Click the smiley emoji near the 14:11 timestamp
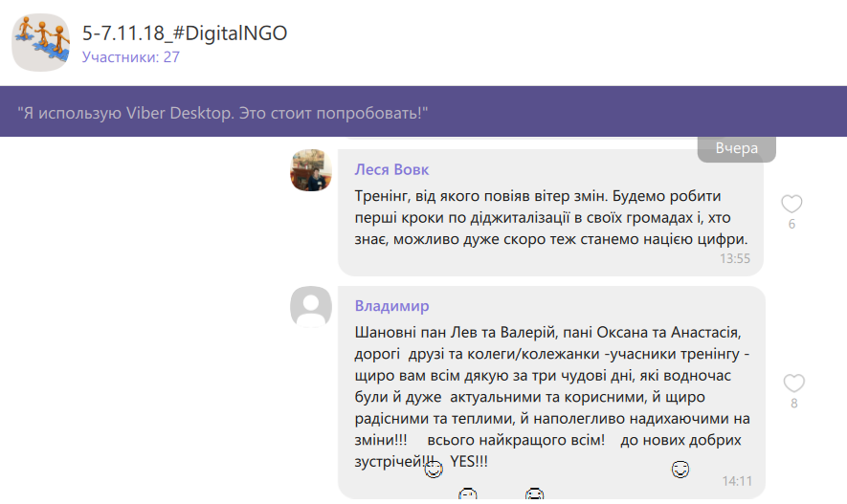Viewport: 847px width, 504px height. tap(680, 469)
